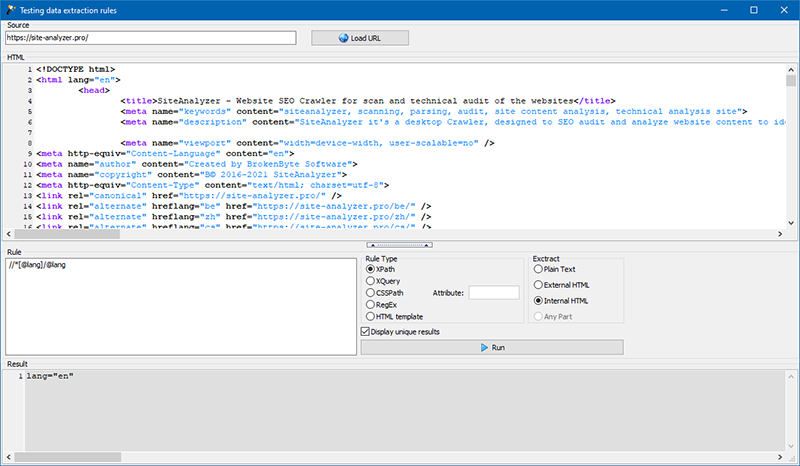The image size is (800, 466).
Task: Click the Result panel scroll-right arrow
Action: click(780, 457)
